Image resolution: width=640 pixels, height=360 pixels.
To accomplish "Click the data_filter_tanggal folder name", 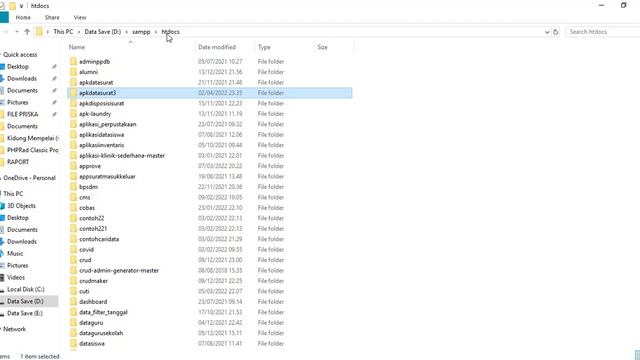I will point(103,312).
